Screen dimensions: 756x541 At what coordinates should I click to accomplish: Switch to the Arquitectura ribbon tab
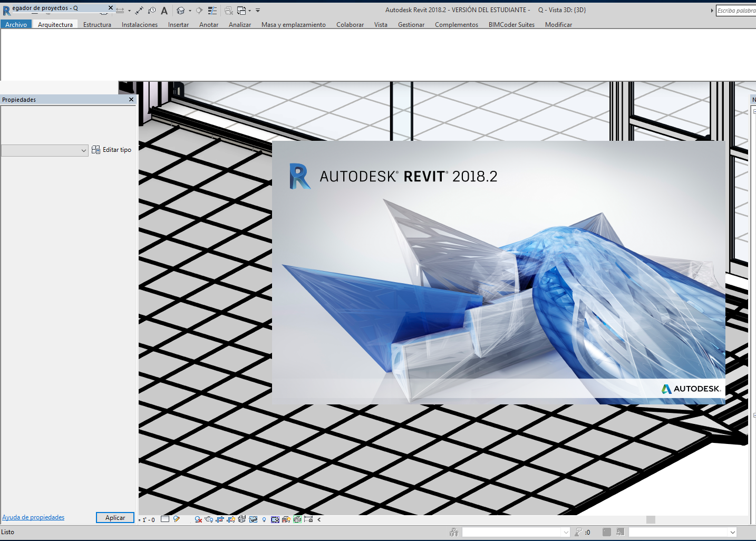[55, 24]
